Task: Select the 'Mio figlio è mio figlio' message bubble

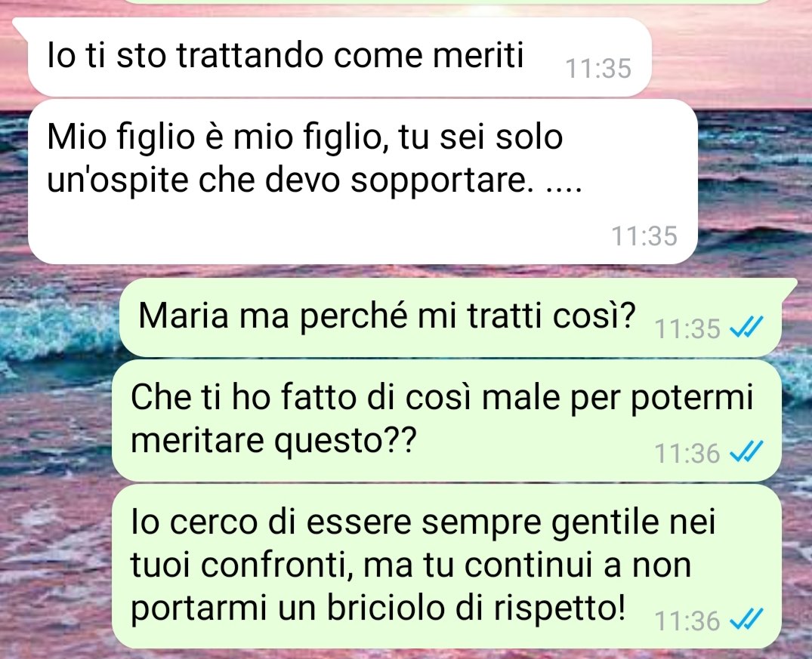Action: pos(363,181)
